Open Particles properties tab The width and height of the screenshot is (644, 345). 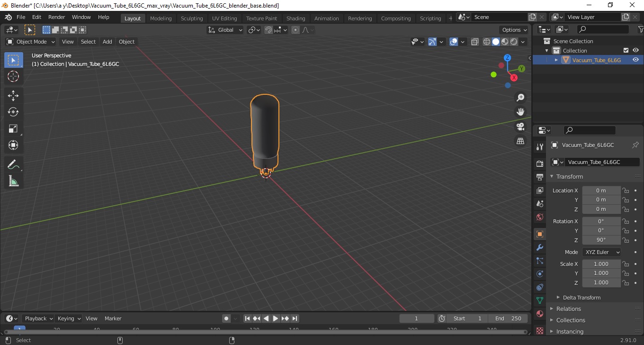click(x=539, y=261)
